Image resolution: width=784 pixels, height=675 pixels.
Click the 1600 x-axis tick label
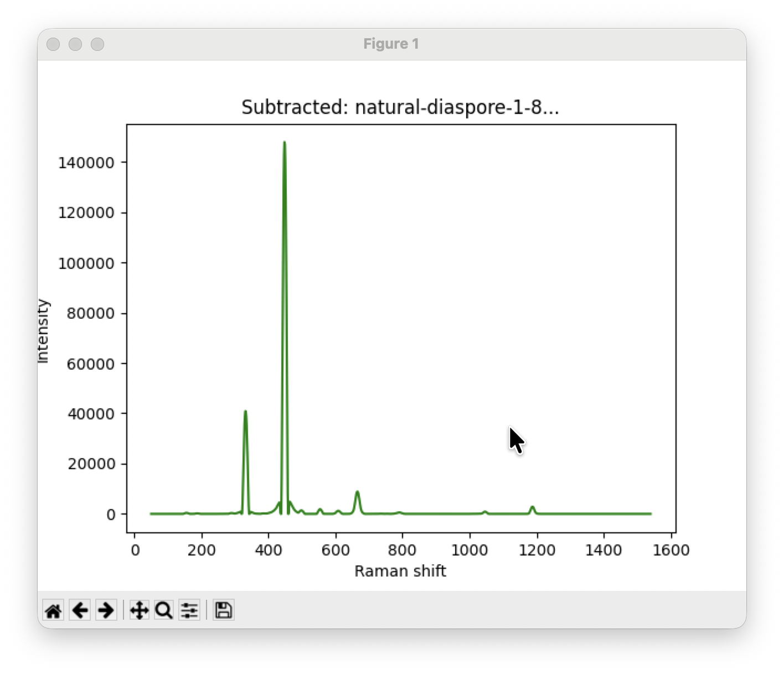coord(672,551)
